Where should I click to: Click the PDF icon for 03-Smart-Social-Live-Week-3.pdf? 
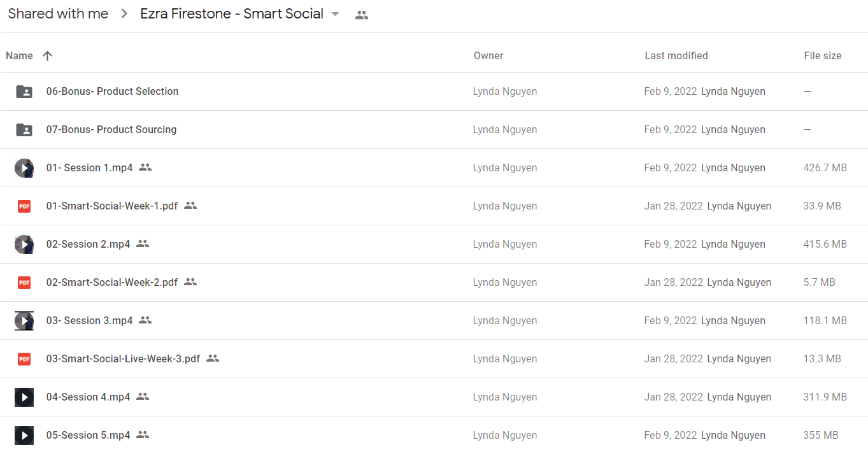coord(24,359)
